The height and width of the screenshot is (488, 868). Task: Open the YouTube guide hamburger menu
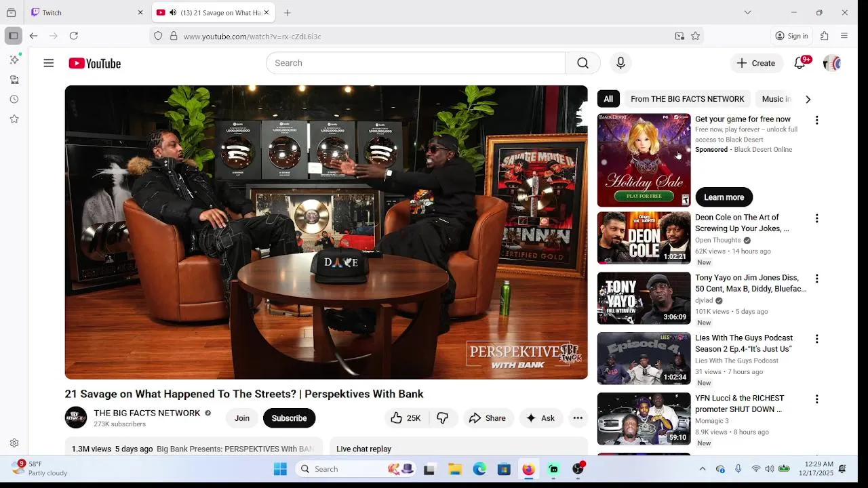[48, 63]
